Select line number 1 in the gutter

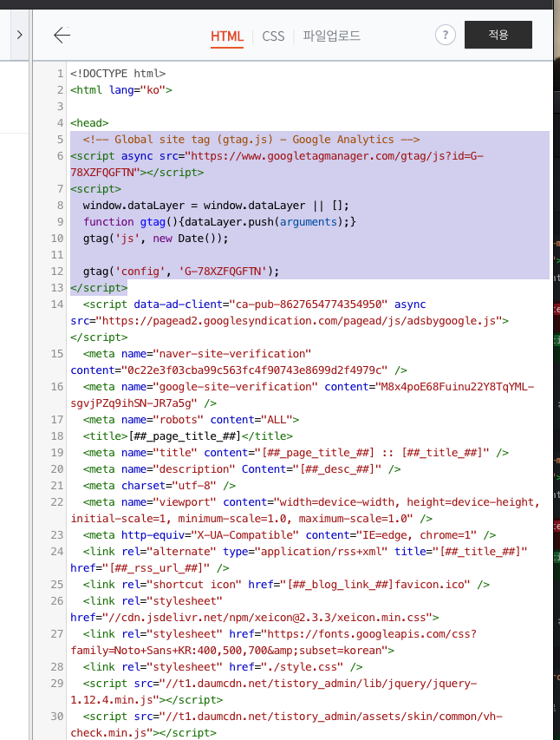click(60, 74)
